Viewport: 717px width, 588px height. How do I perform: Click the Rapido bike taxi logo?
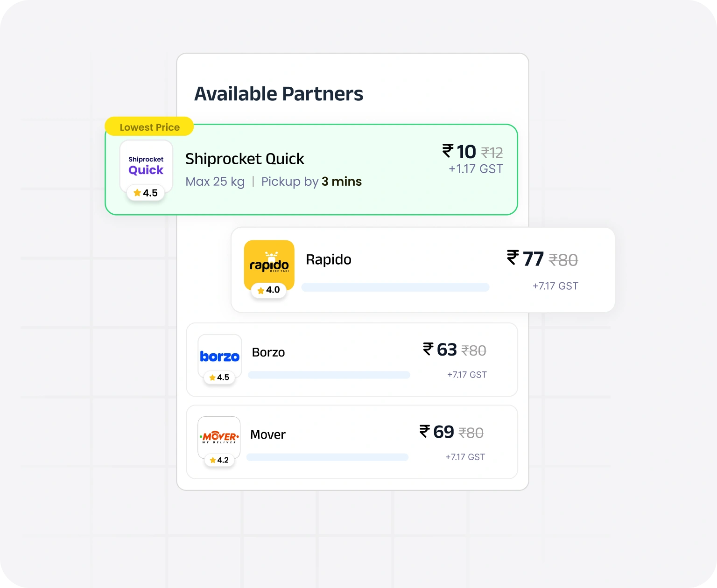269,263
